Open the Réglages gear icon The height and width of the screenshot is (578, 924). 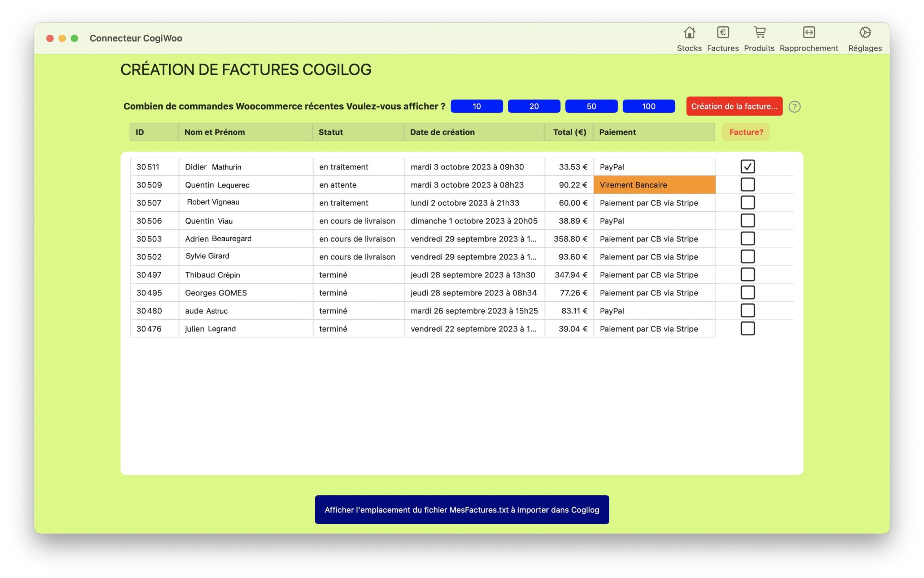865,33
